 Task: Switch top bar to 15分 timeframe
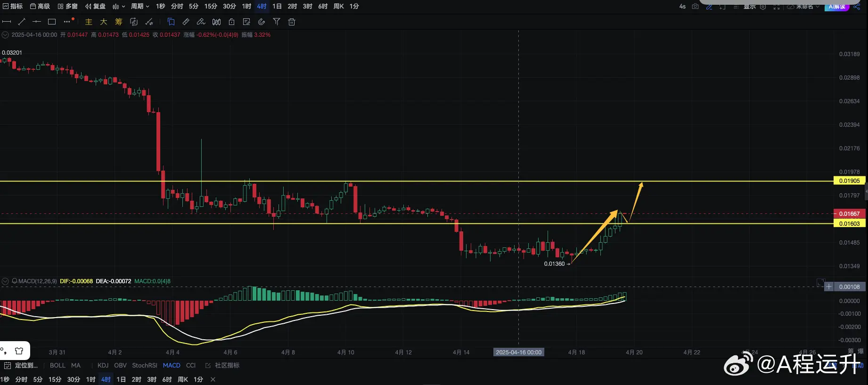click(211, 7)
